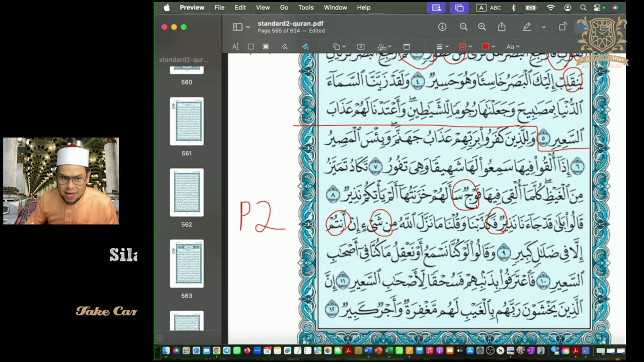Open the Music app from the Dock
Viewport: 644px width, 362px height.
pyautogui.click(x=429, y=350)
